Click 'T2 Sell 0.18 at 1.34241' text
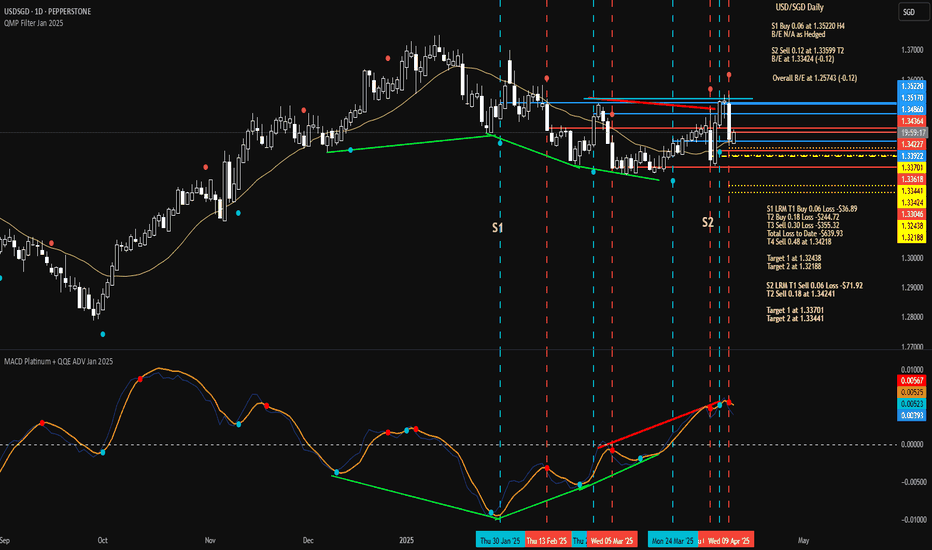This screenshot has height=550, width=932. click(x=801, y=294)
